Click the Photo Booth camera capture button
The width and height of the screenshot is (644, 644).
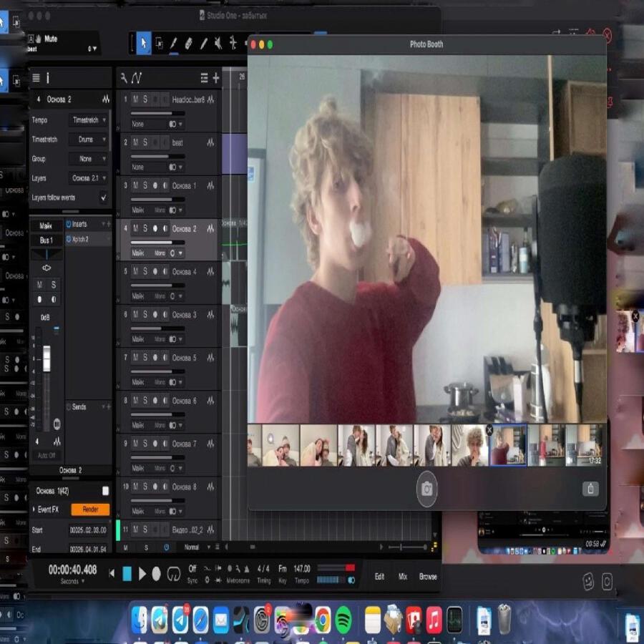[427, 489]
